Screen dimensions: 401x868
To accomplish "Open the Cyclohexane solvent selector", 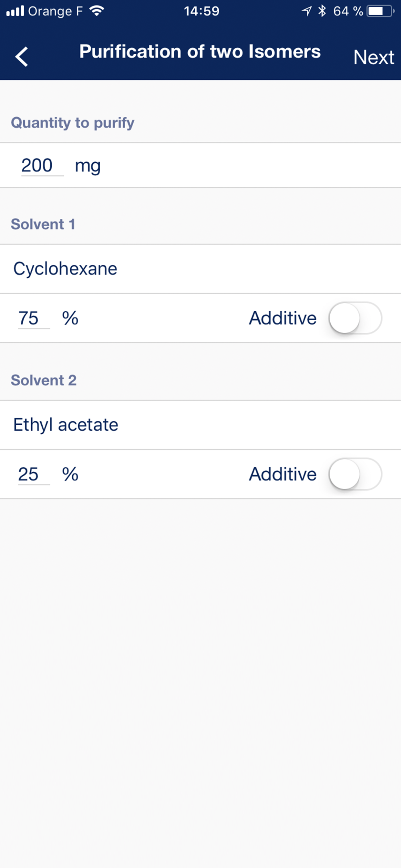I will (65, 269).
